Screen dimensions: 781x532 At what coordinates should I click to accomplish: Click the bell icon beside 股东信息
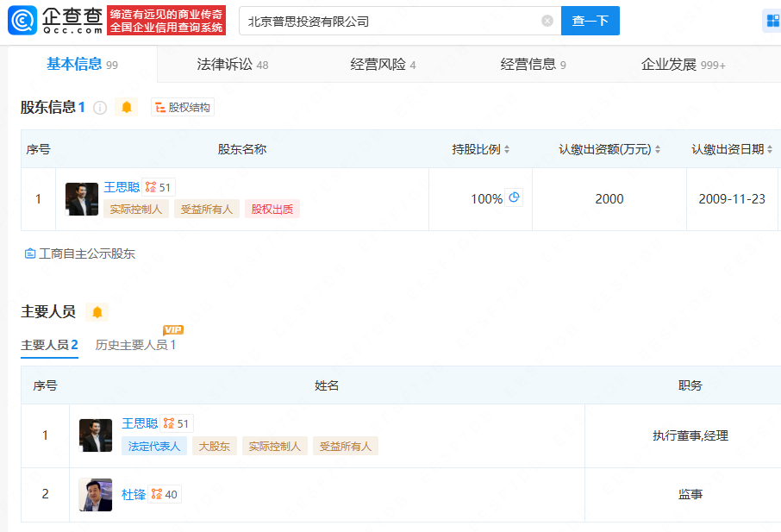(126, 107)
